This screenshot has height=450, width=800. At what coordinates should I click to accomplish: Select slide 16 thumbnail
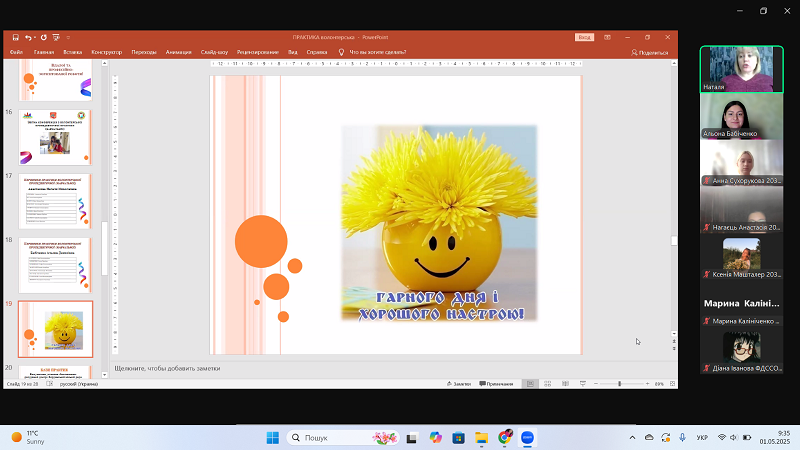[55, 137]
